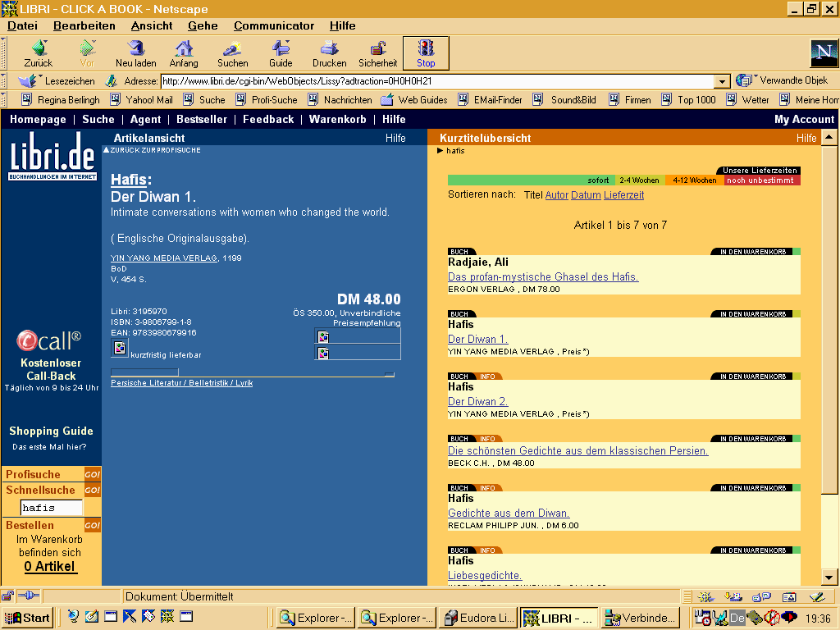The width and height of the screenshot is (840, 630).
Task: Expand the address bar dropdown arrow
Action: click(722, 81)
